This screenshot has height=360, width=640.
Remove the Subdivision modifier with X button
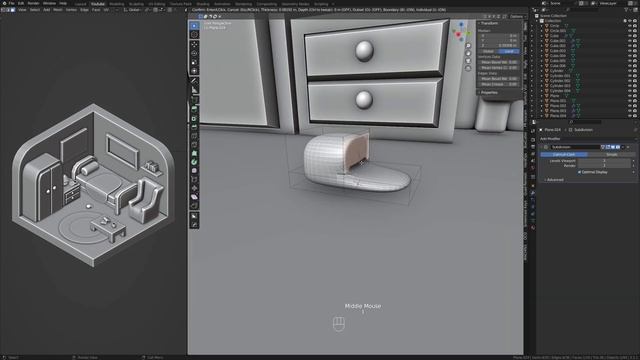click(x=629, y=147)
